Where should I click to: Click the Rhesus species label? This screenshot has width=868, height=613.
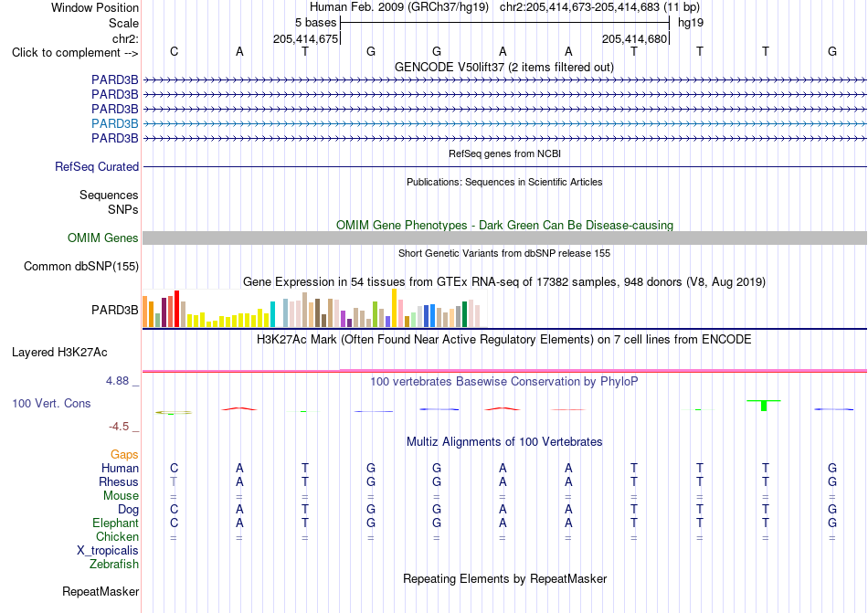(x=119, y=481)
